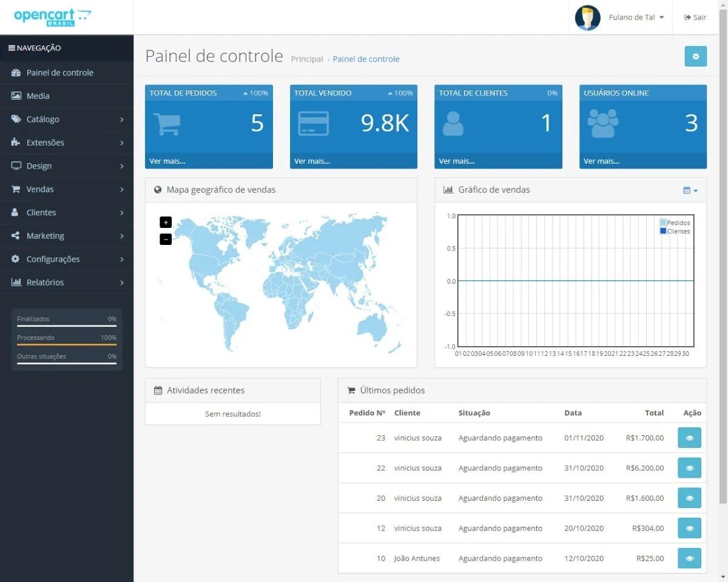728x582 pixels.
Task: Zoom out the sales map
Action: pos(166,239)
